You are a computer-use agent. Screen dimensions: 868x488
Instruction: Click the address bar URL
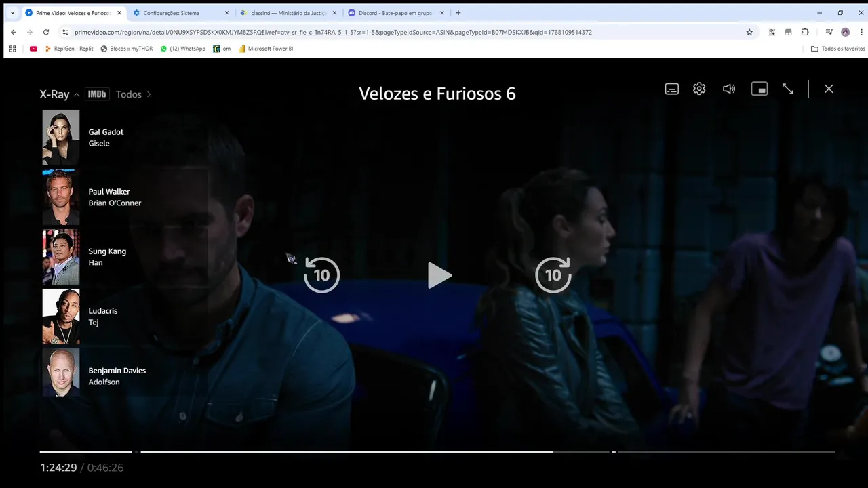point(333,32)
